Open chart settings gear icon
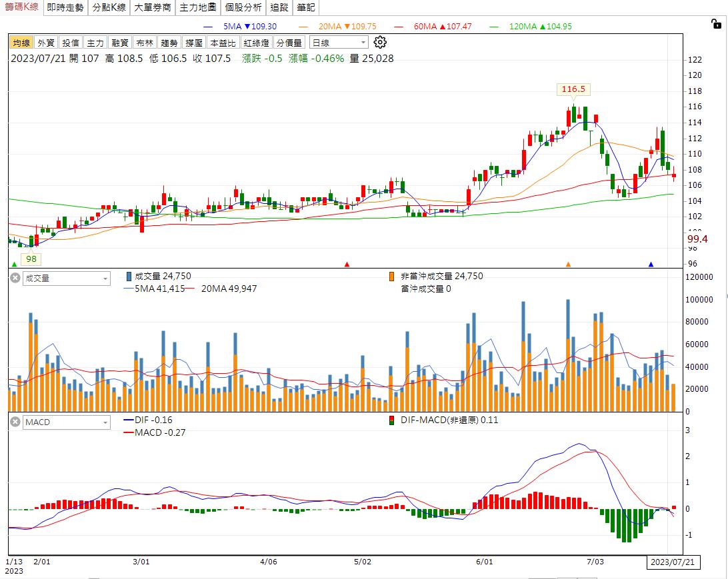 tap(380, 43)
